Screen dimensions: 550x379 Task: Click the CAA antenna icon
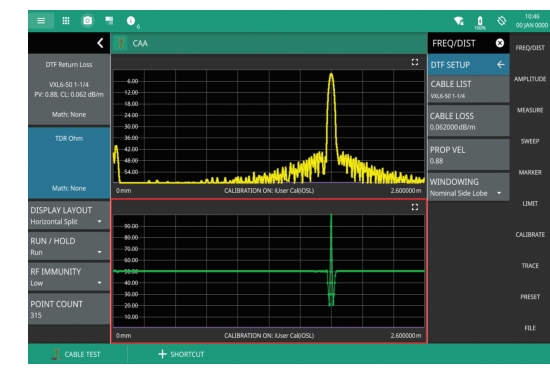tap(121, 43)
